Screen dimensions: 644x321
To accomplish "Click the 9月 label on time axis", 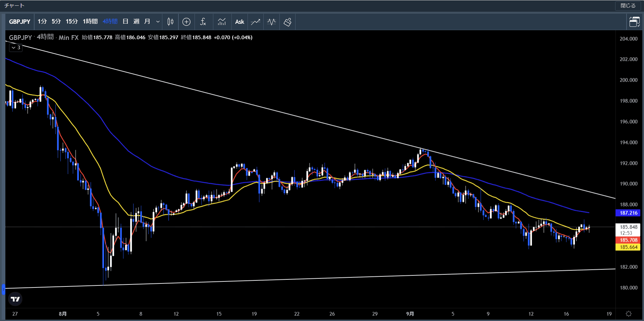I will [410, 314].
